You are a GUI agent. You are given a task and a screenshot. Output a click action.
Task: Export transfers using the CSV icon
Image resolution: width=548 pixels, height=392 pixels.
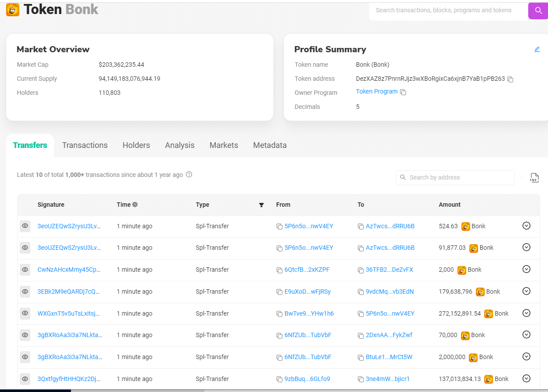coord(534,178)
